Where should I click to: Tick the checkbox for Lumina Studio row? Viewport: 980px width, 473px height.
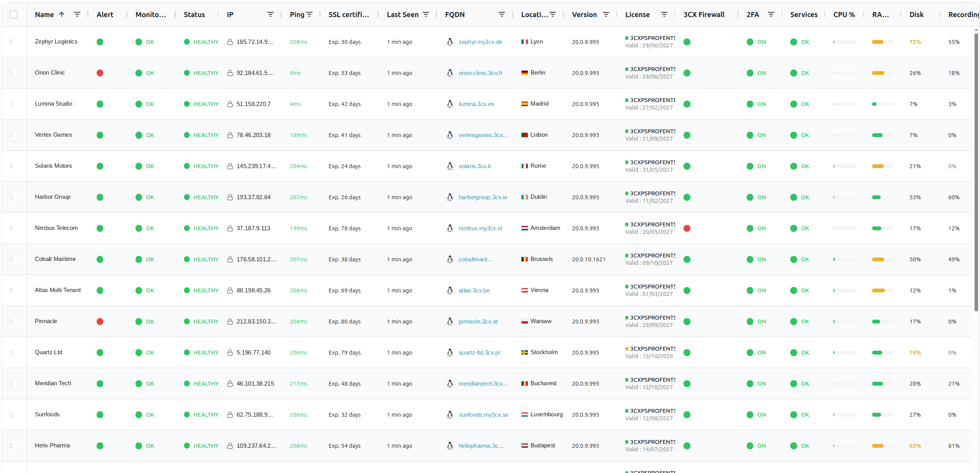pyautogui.click(x=11, y=104)
